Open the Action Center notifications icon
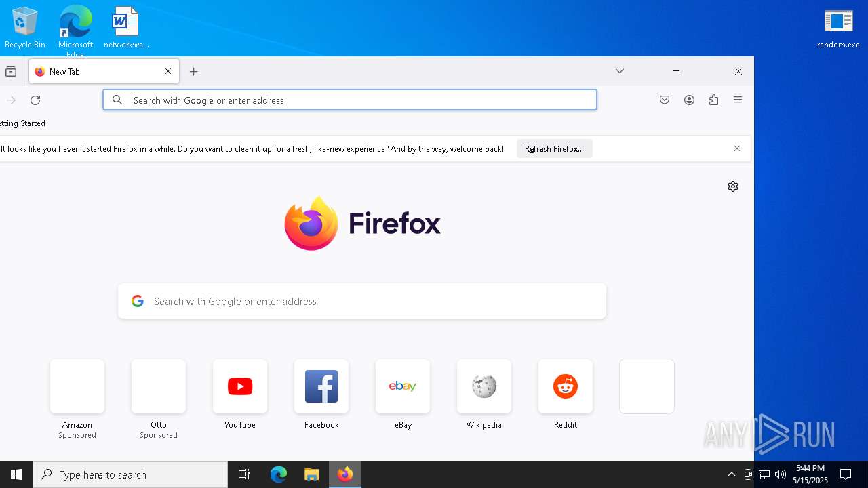 846,474
